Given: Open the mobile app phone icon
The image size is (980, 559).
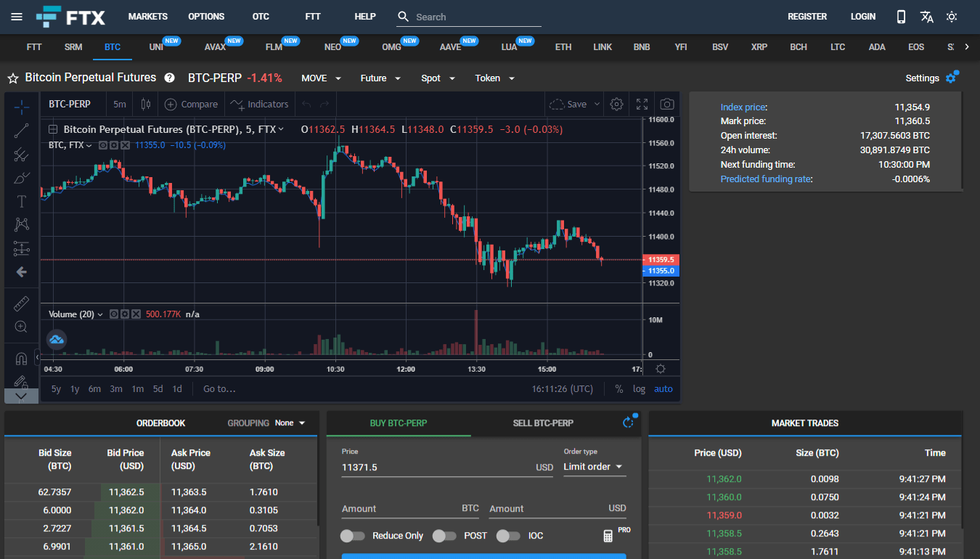Looking at the screenshot, I should (x=901, y=17).
